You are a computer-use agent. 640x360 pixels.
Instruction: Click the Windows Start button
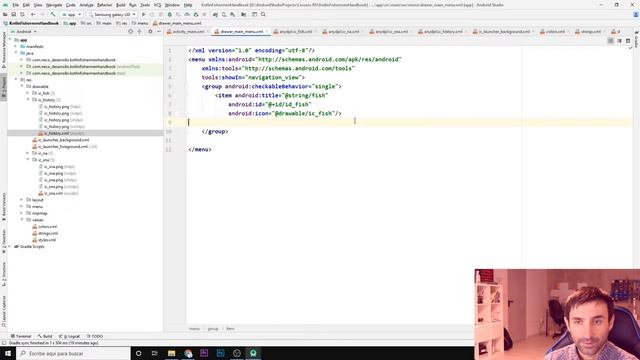pos(8,353)
